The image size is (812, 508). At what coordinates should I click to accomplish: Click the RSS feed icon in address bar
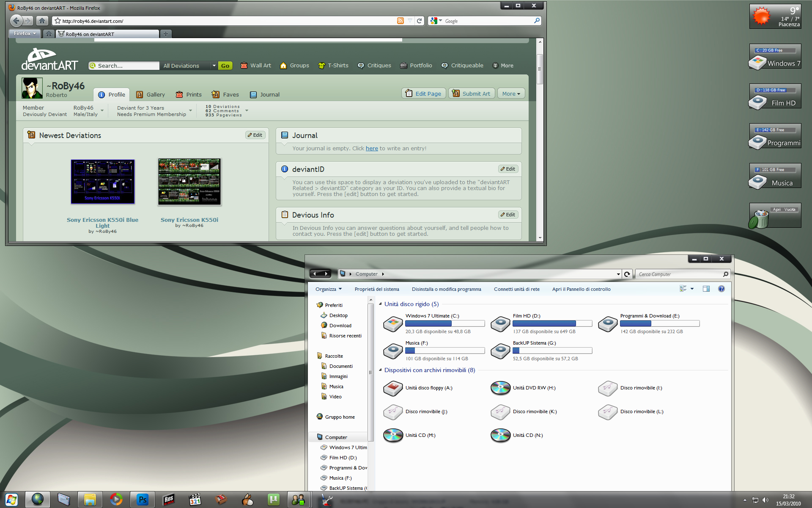pos(400,21)
